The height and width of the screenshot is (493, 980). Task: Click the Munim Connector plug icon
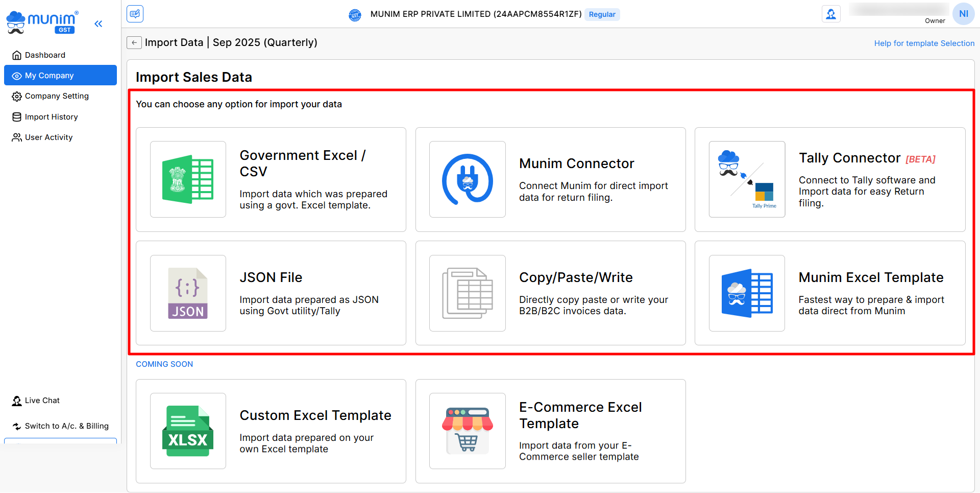(467, 179)
